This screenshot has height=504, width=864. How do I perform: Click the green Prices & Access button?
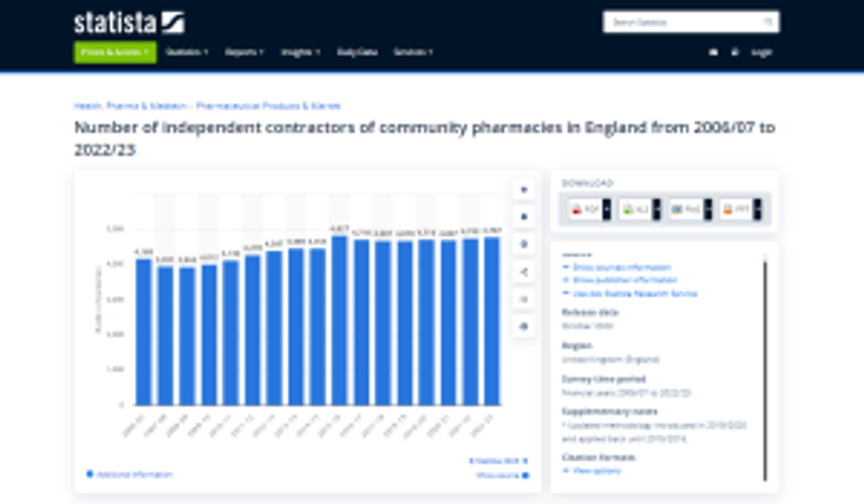pyautogui.click(x=115, y=52)
